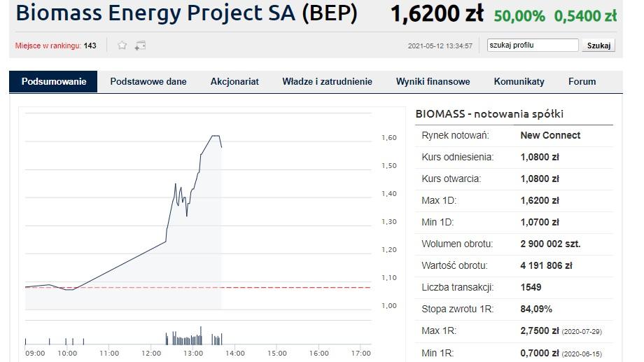Open the Podsumowanie tab
This screenshot has width=644, height=362.
pyautogui.click(x=53, y=81)
